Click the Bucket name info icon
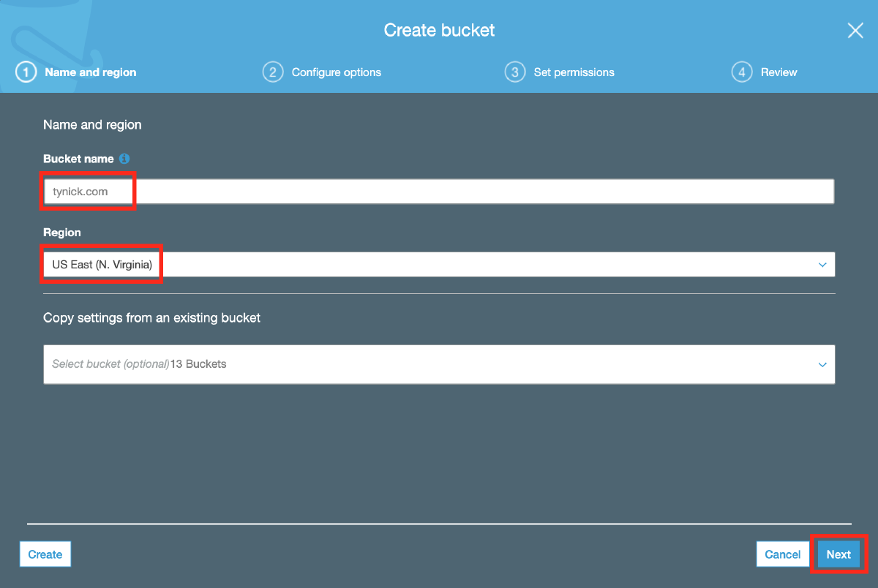878x588 pixels. (x=124, y=159)
